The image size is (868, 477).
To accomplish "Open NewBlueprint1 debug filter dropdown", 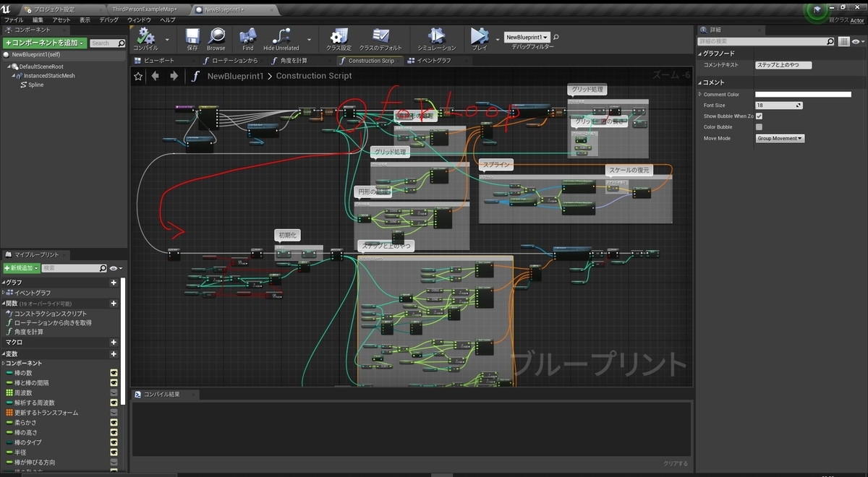I will [x=527, y=37].
